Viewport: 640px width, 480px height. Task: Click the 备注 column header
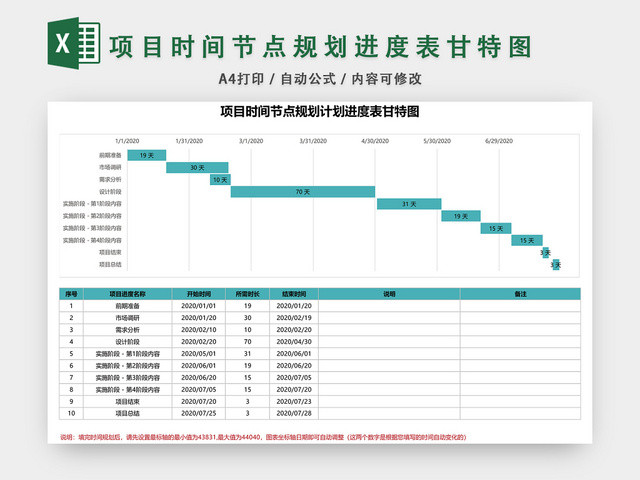click(x=520, y=294)
